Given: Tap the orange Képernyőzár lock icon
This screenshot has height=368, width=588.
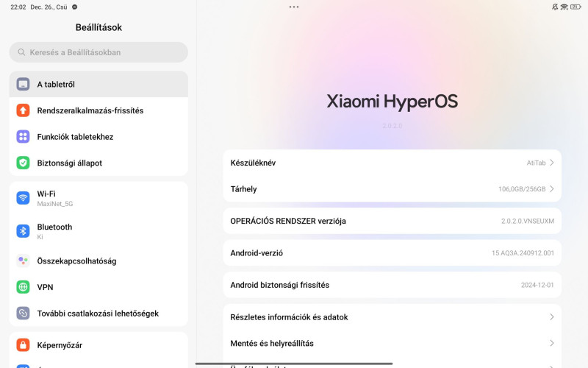Looking at the screenshot, I should pyautogui.click(x=23, y=344).
